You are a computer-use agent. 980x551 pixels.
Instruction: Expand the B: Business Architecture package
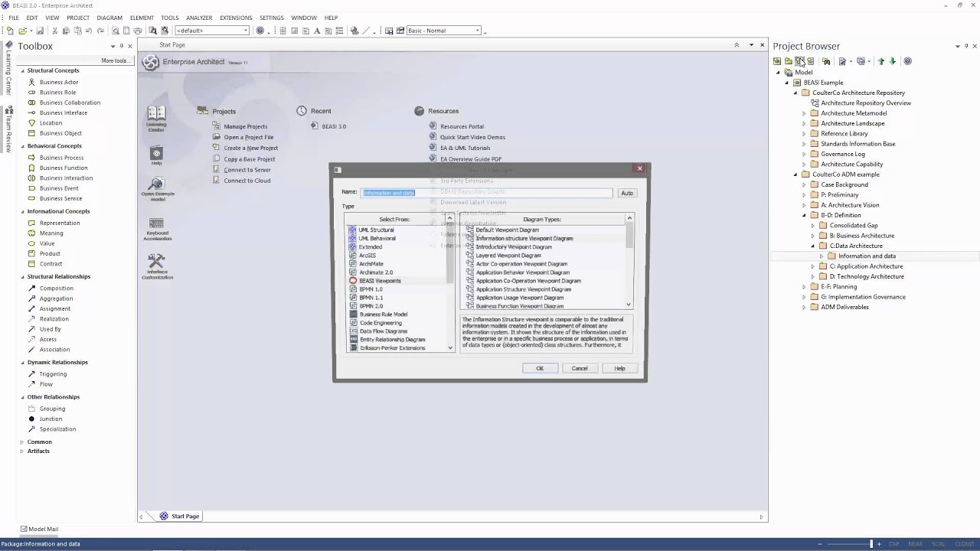(812, 236)
